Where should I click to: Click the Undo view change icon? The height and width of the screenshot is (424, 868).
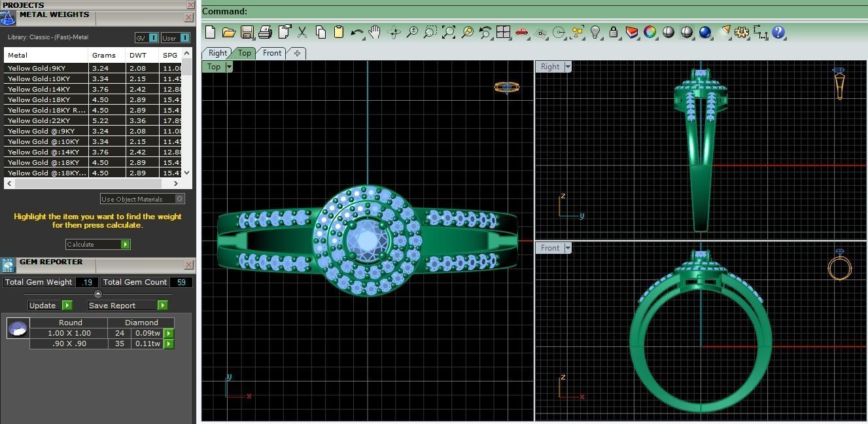click(485, 31)
